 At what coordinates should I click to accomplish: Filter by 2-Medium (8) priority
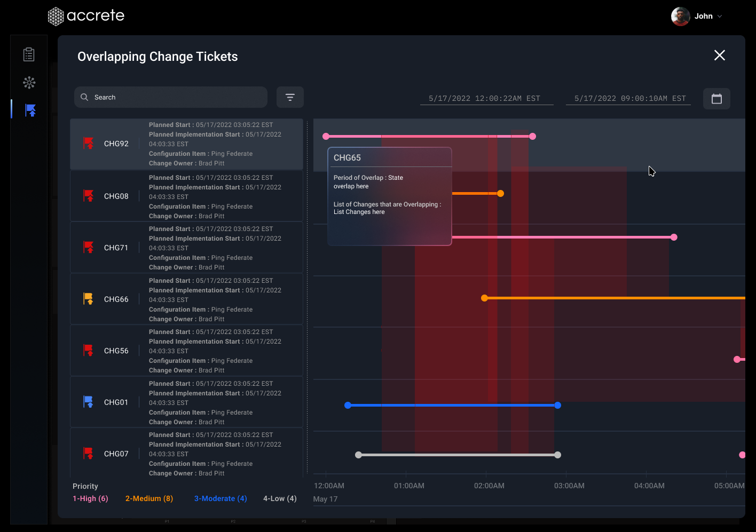click(x=149, y=498)
